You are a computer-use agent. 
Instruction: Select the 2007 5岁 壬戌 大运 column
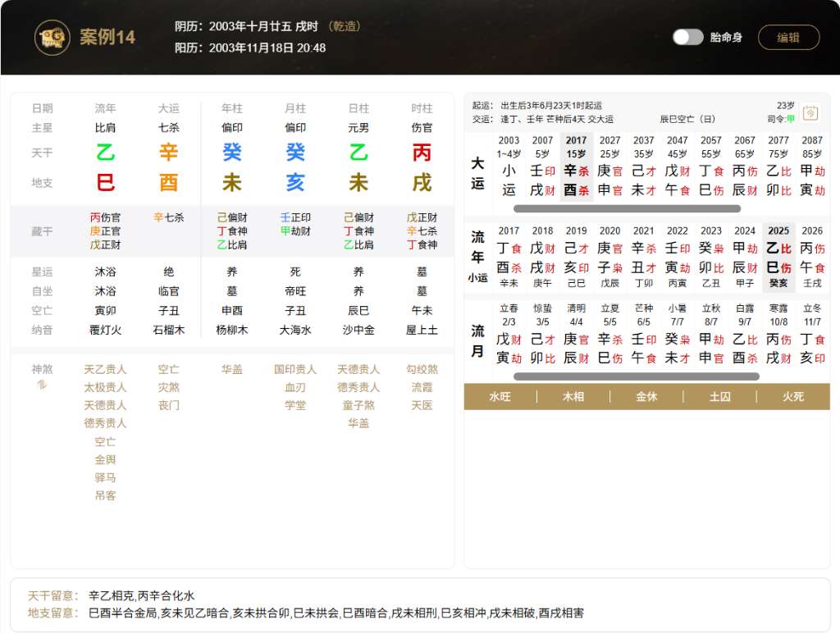point(542,166)
